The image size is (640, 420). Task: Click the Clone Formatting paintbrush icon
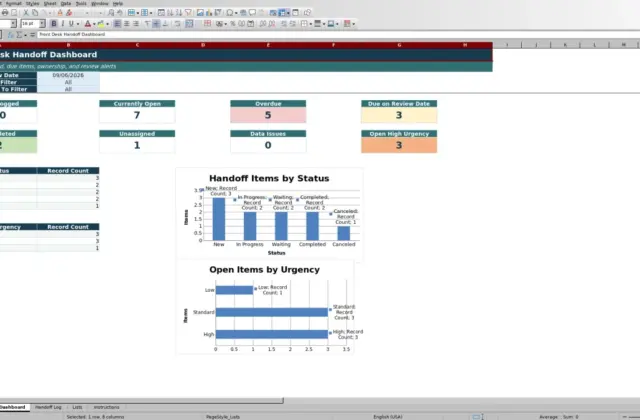60,13
